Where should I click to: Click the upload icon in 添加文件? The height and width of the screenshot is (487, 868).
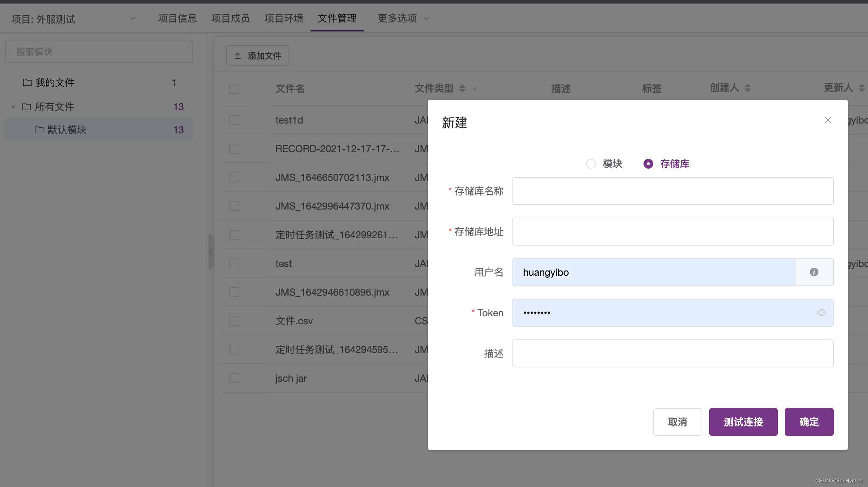click(238, 56)
